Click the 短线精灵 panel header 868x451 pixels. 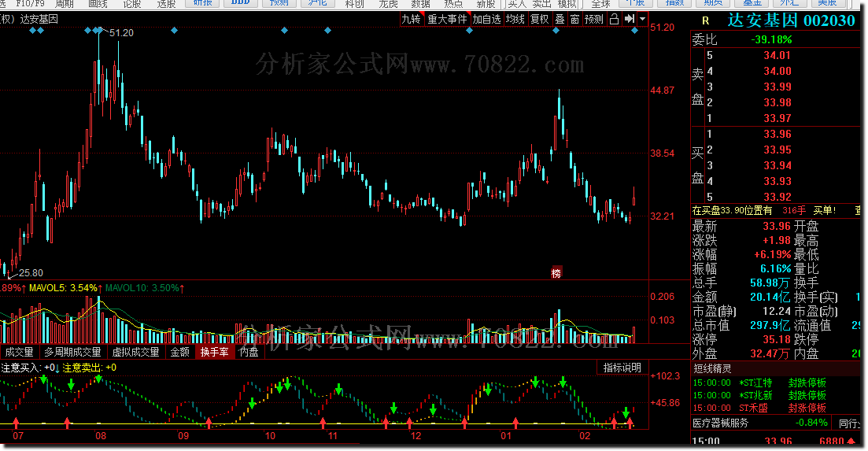point(712,368)
